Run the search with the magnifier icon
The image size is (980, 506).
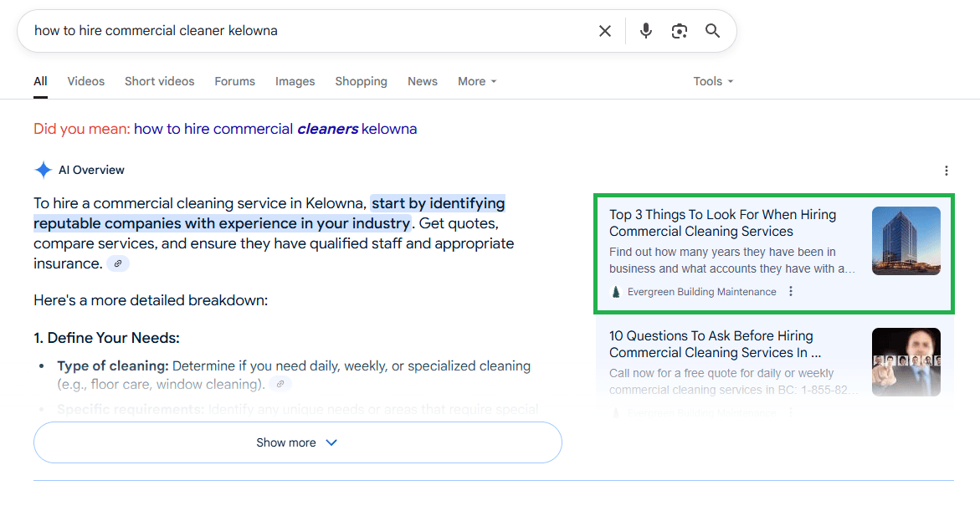(x=712, y=30)
